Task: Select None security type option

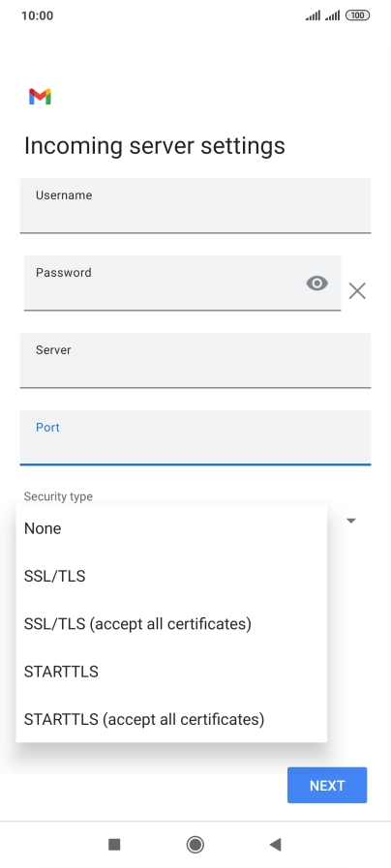Action: point(171,528)
